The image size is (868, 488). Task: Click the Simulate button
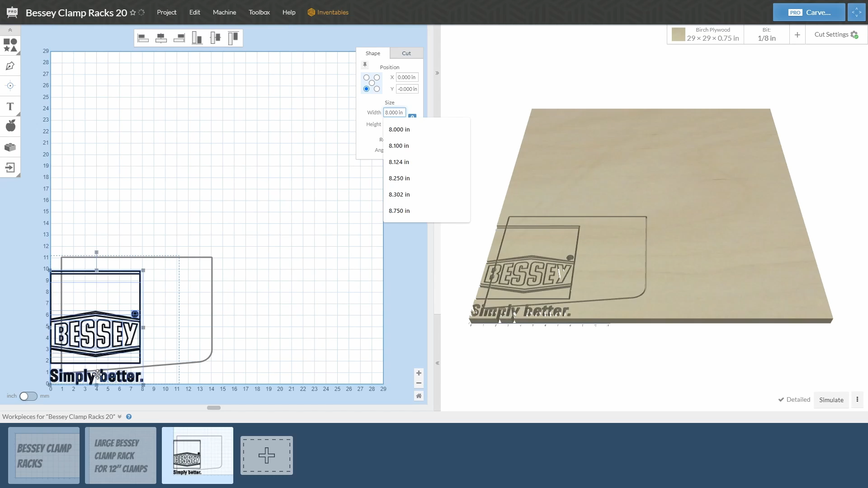[x=831, y=400]
